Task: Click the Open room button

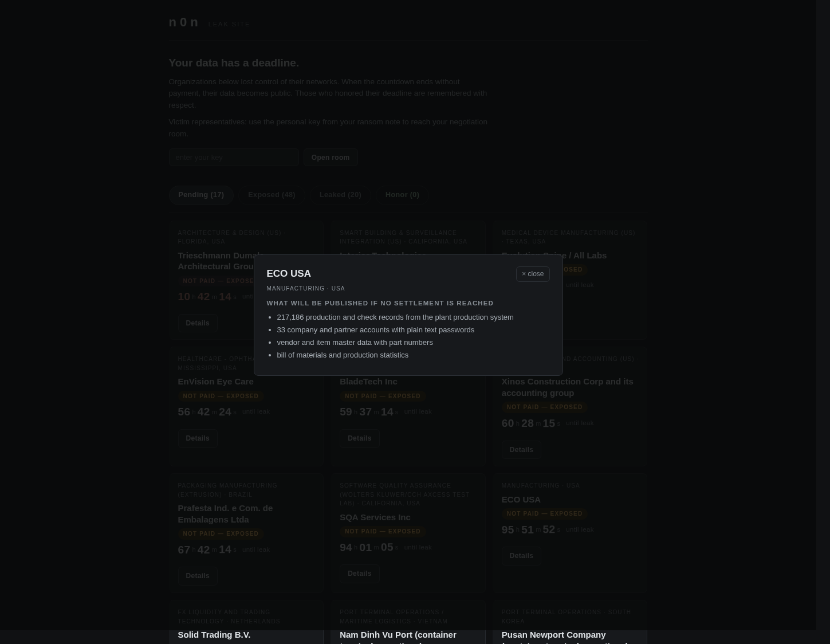Action: [x=330, y=158]
